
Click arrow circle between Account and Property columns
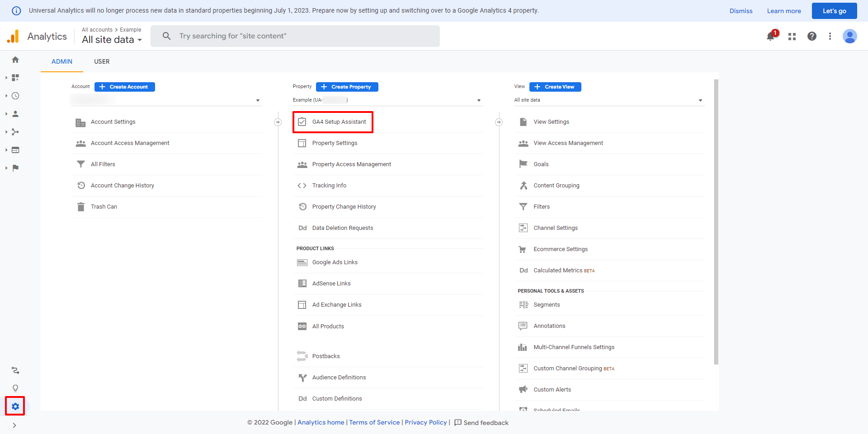(x=278, y=122)
